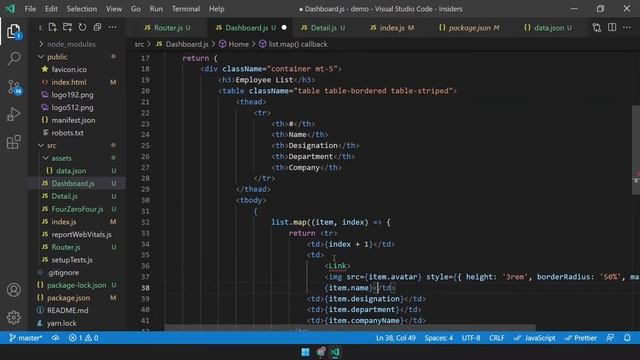Click CRLF end of line selector
This screenshot has height=360, width=640.
click(x=497, y=338)
